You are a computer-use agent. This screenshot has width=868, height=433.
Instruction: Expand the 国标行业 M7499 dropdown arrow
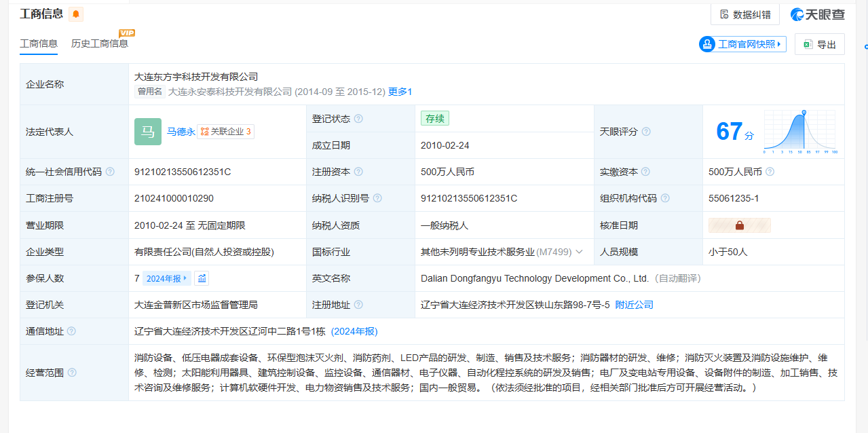[x=579, y=252]
